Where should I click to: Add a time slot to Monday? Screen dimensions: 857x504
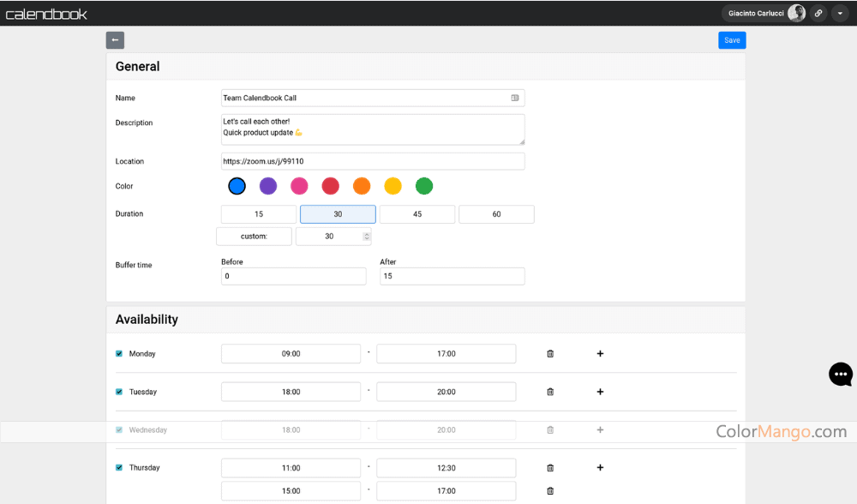pos(600,354)
